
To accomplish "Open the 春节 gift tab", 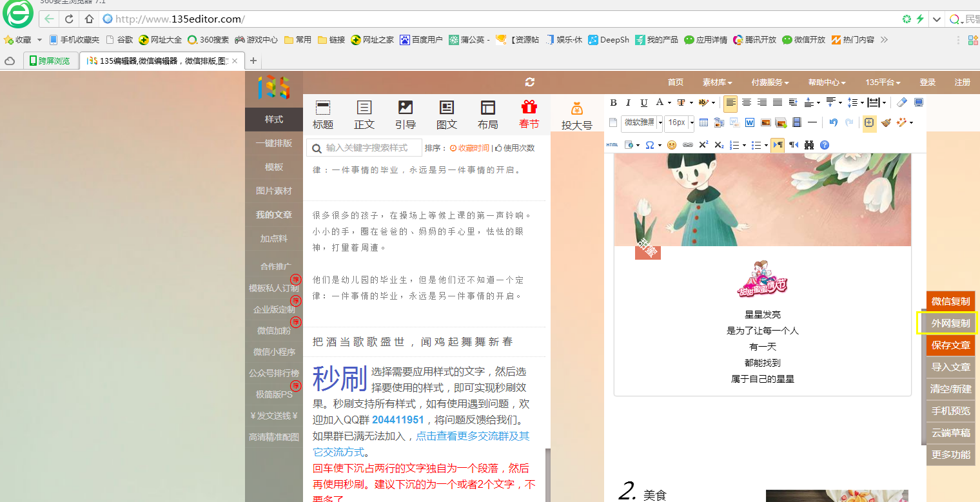I will [x=529, y=115].
